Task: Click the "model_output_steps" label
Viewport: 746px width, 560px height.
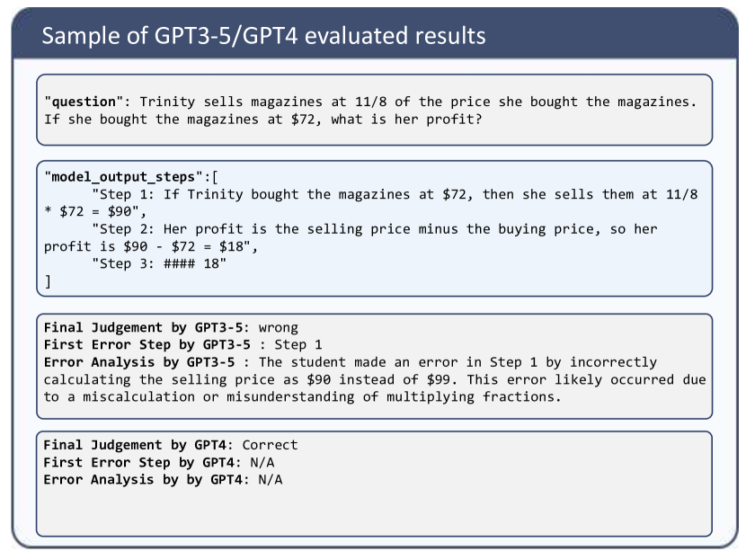Action: [x=123, y=177]
